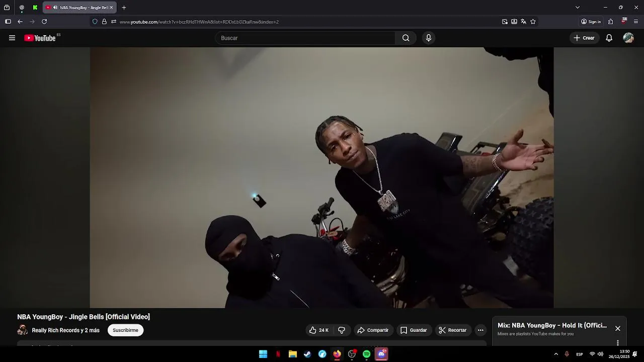Open the volume speaker tray icon
Image resolution: width=644 pixels, height=362 pixels.
coord(600,354)
